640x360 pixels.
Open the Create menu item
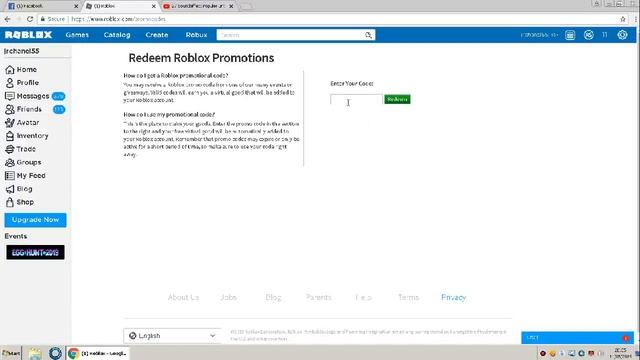[x=157, y=35]
